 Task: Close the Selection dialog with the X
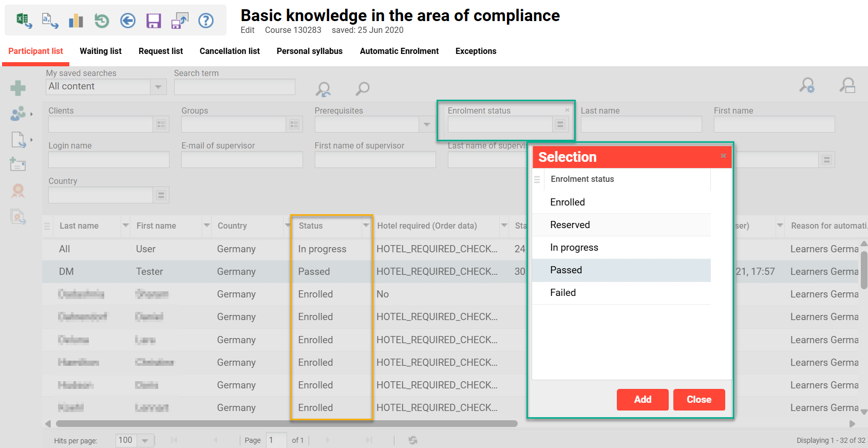tap(723, 156)
